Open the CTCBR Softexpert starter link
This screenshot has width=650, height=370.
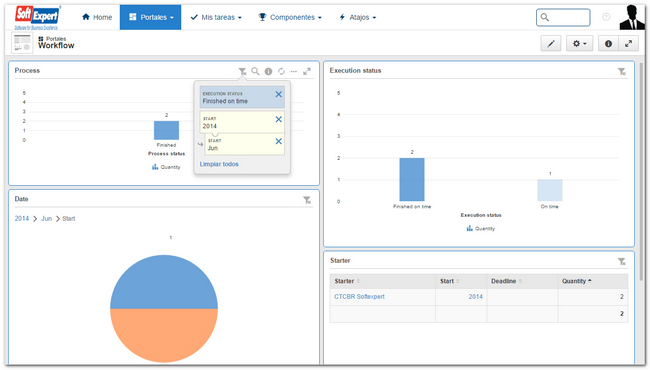tap(359, 297)
